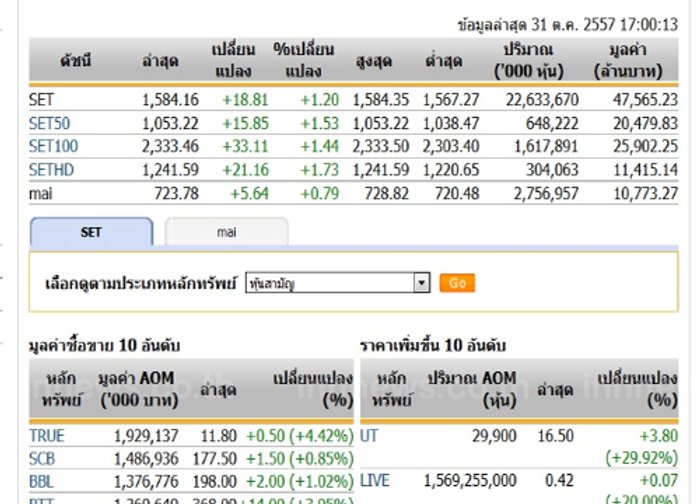
Task: Select BBL trading value 1,376,776
Action: (x=146, y=482)
